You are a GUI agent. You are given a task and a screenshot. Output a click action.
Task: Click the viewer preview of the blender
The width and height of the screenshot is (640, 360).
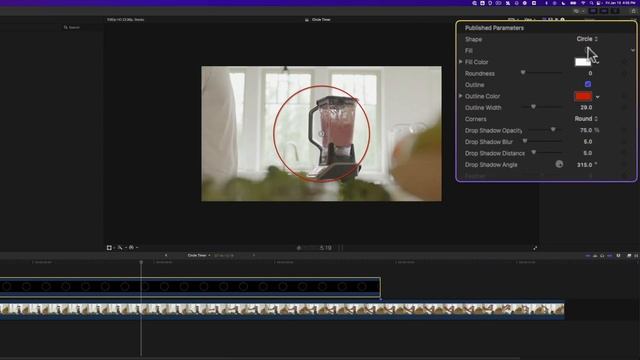click(x=321, y=133)
